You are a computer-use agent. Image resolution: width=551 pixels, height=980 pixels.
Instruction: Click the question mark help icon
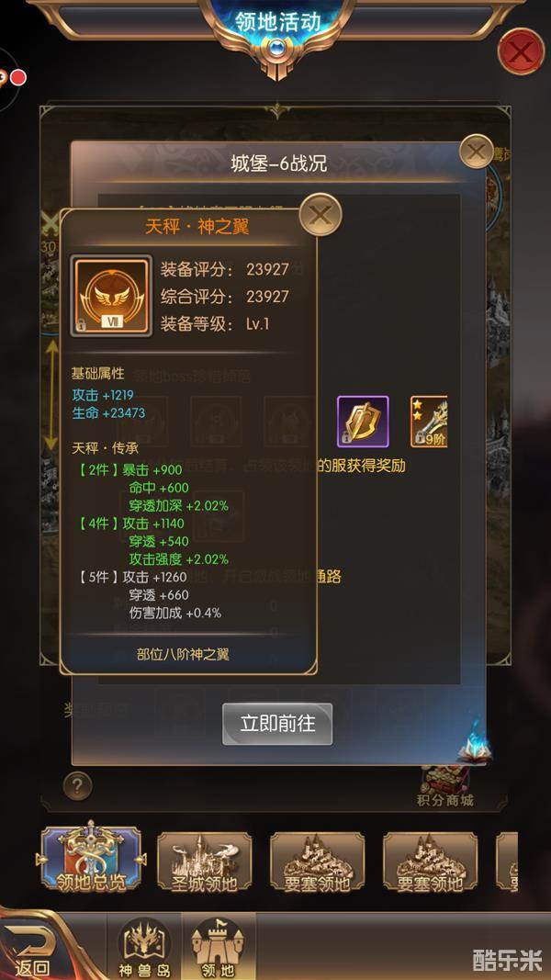[77, 786]
